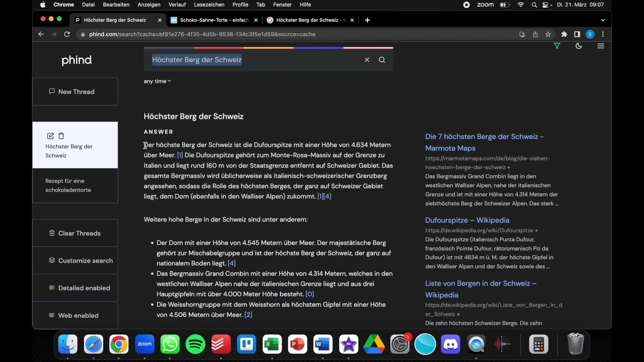Toggle the dark mode moon icon

(x=579, y=46)
